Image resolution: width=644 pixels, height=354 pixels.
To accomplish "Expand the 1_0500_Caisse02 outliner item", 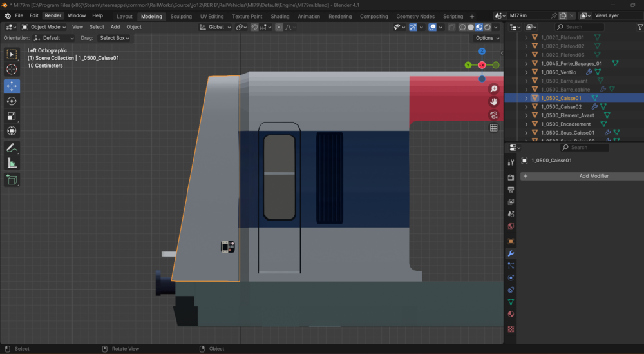I will pyautogui.click(x=526, y=107).
